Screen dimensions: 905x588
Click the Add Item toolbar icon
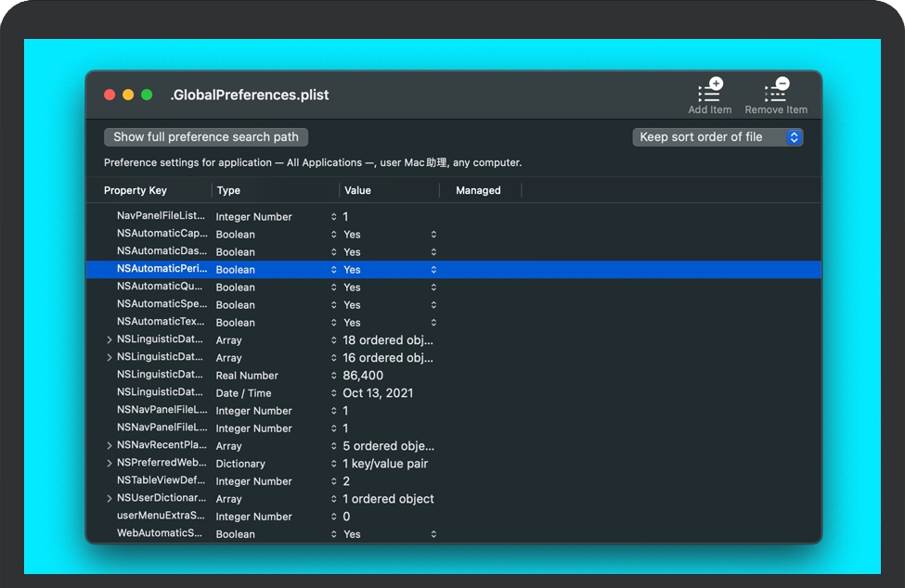(709, 92)
